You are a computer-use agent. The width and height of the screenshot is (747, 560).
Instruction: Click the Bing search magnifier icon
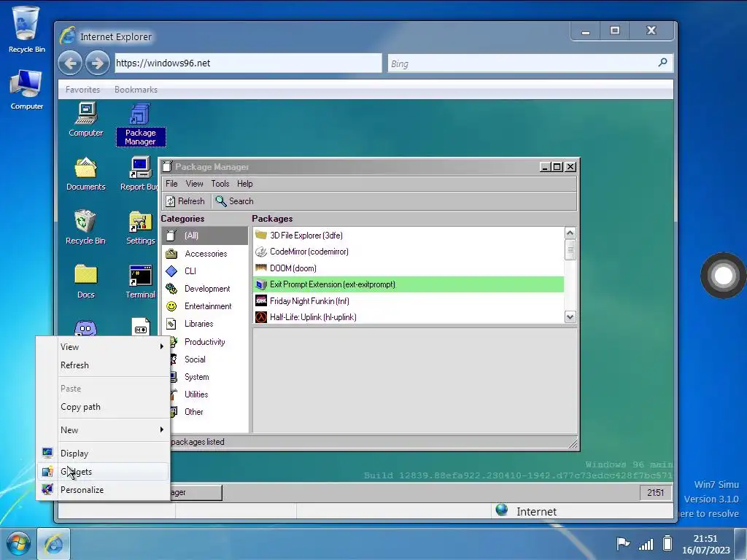pos(662,63)
